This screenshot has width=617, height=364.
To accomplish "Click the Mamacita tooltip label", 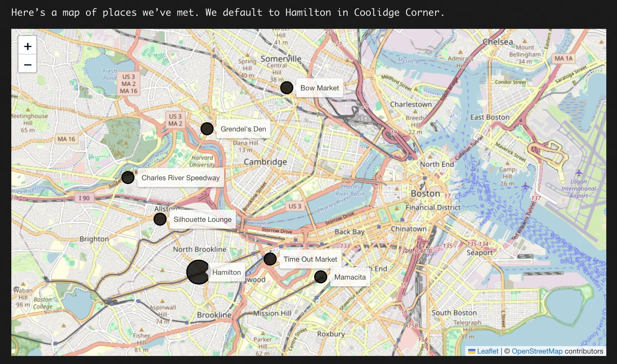I will [x=350, y=277].
